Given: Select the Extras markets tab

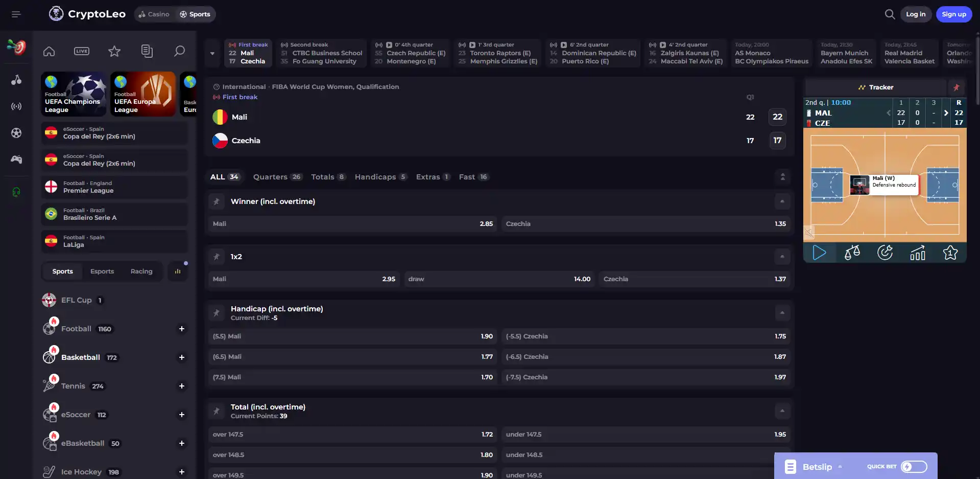Looking at the screenshot, I should pos(433,177).
